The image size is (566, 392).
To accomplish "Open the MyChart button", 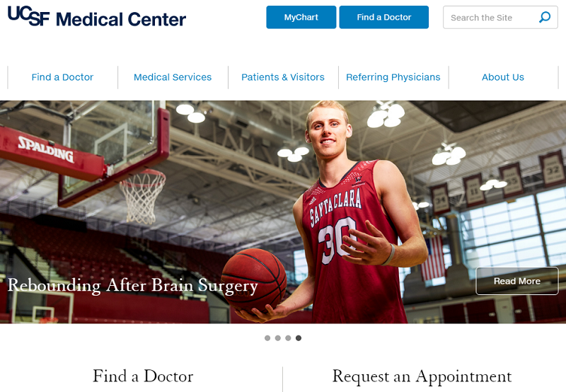I will click(x=301, y=17).
